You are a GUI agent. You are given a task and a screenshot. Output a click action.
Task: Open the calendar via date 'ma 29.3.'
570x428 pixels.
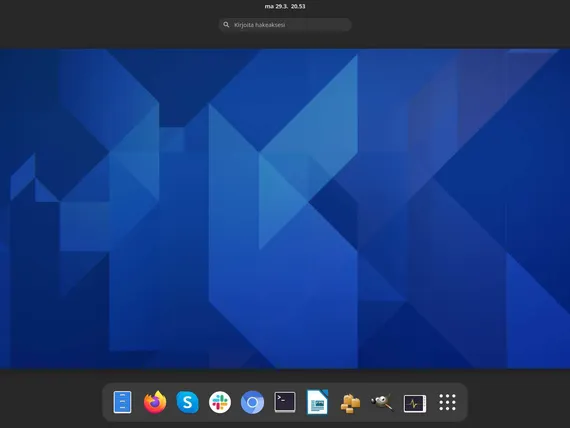[x=276, y=6]
